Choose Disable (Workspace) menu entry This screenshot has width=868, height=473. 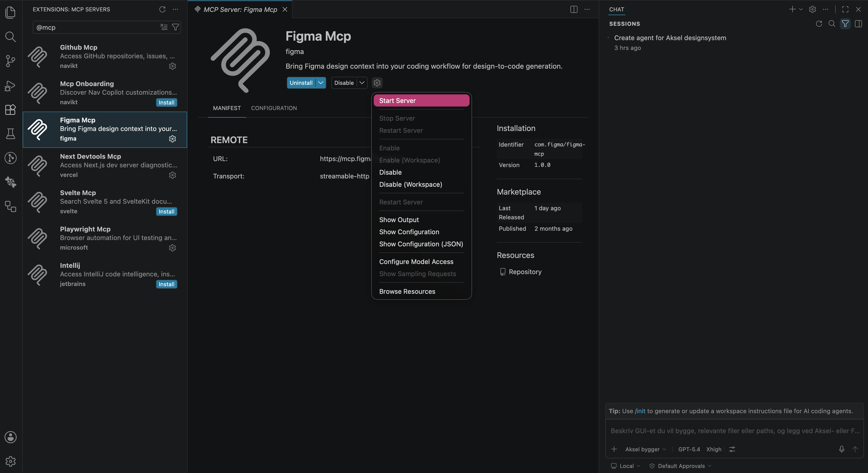click(421, 185)
